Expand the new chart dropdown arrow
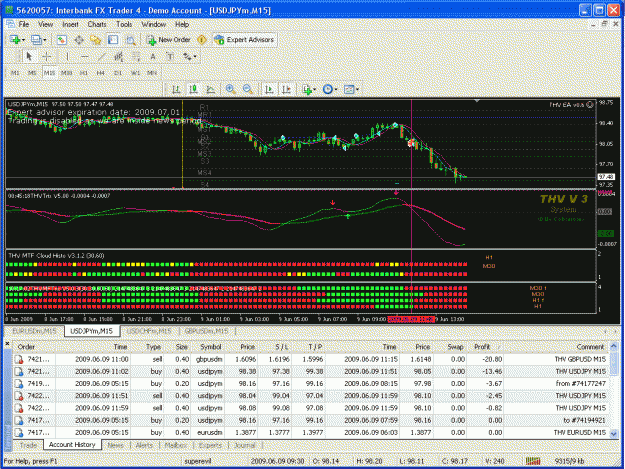 coord(23,40)
